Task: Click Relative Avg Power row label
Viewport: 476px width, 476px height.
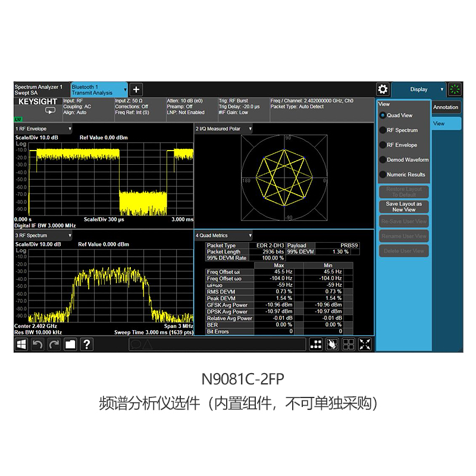Action: coord(230,318)
